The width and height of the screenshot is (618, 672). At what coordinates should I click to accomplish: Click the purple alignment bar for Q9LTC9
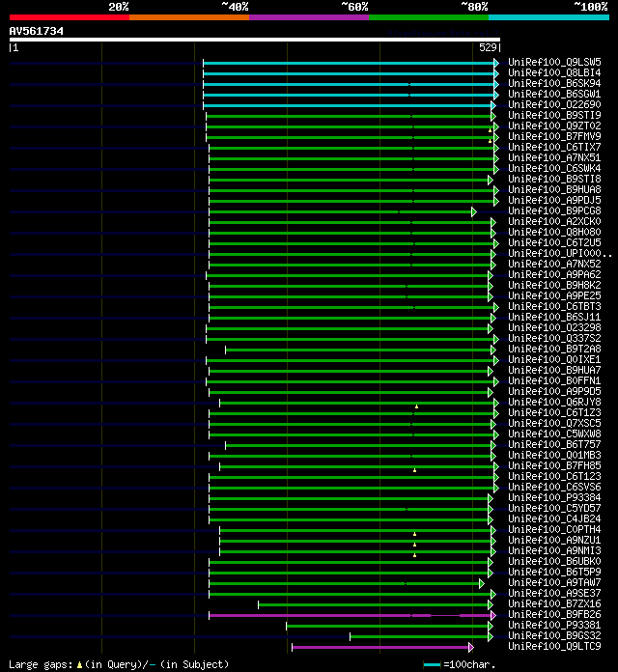[382, 647]
